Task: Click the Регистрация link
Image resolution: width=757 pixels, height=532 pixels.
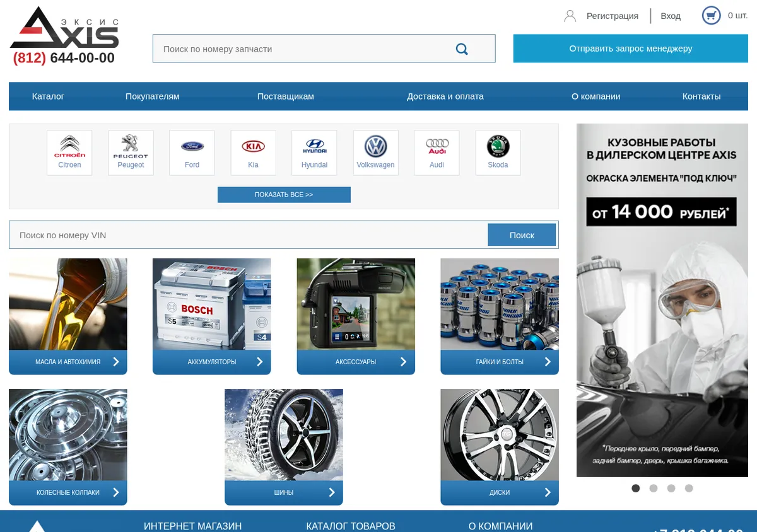Action: [613, 16]
